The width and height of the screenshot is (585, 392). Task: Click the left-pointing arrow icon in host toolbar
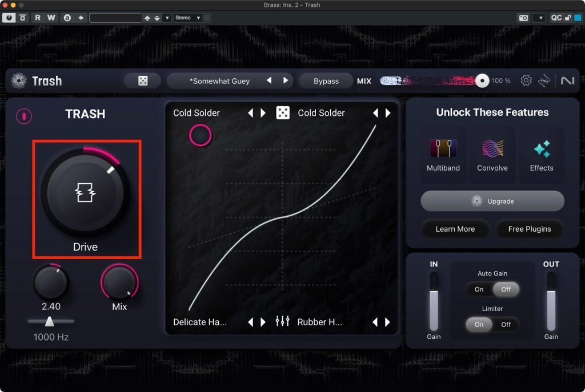pos(81,18)
